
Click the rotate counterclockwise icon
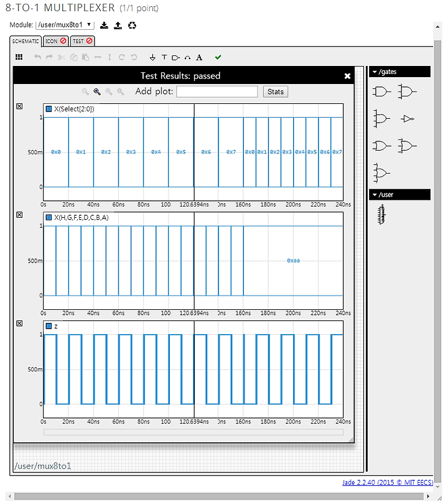(134, 57)
